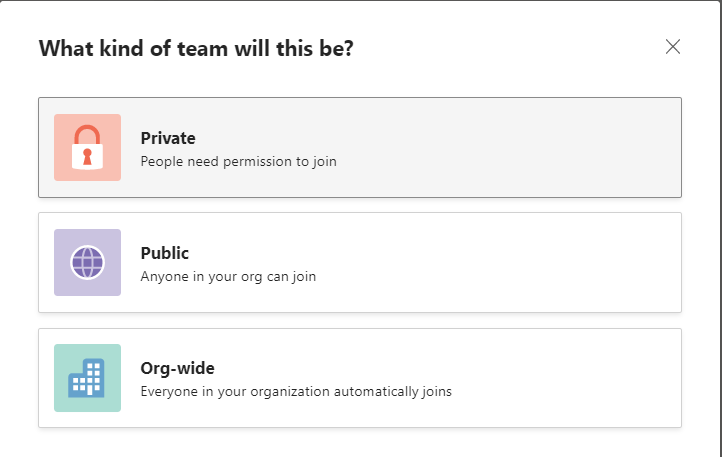Select the Public team title

click(165, 253)
